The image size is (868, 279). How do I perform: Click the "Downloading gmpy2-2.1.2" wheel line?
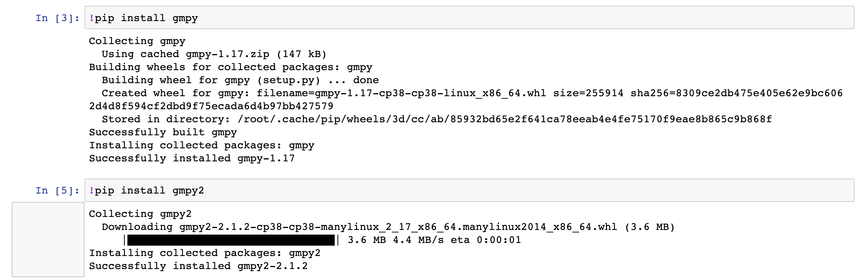click(x=388, y=227)
